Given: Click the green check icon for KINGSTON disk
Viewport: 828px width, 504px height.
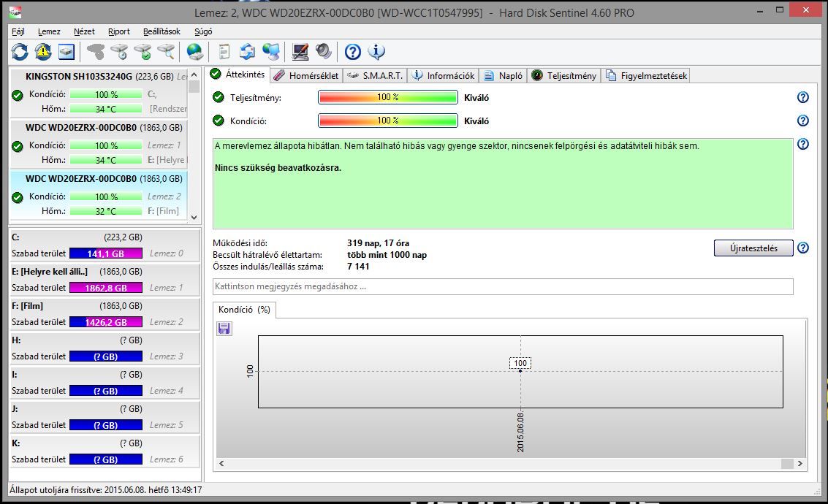Looking at the screenshot, I should tap(18, 96).
